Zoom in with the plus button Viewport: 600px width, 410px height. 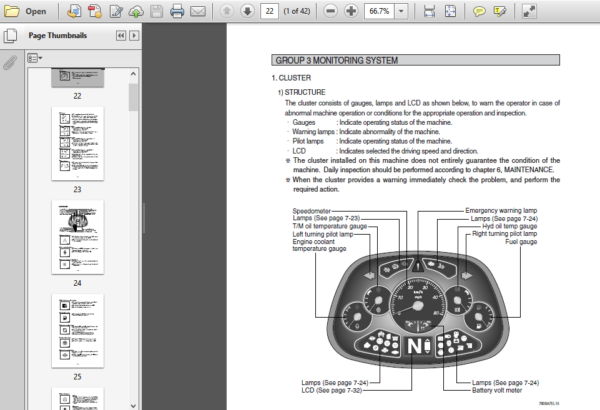[x=351, y=11]
